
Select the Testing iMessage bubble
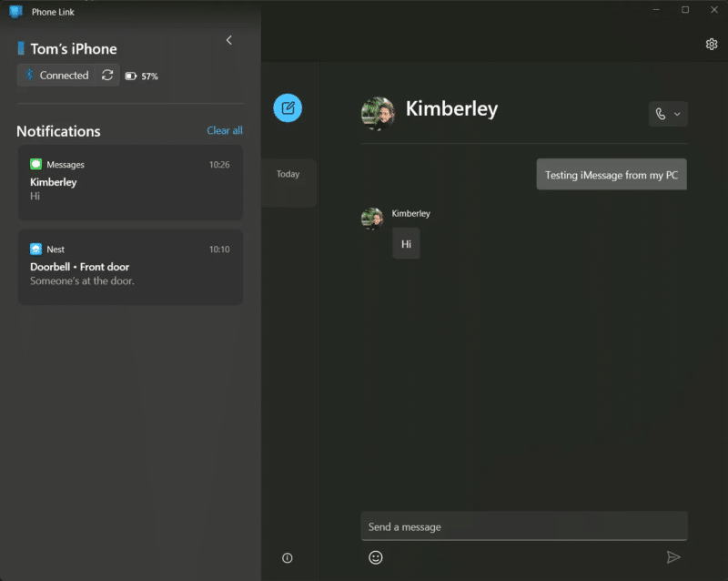pos(611,174)
